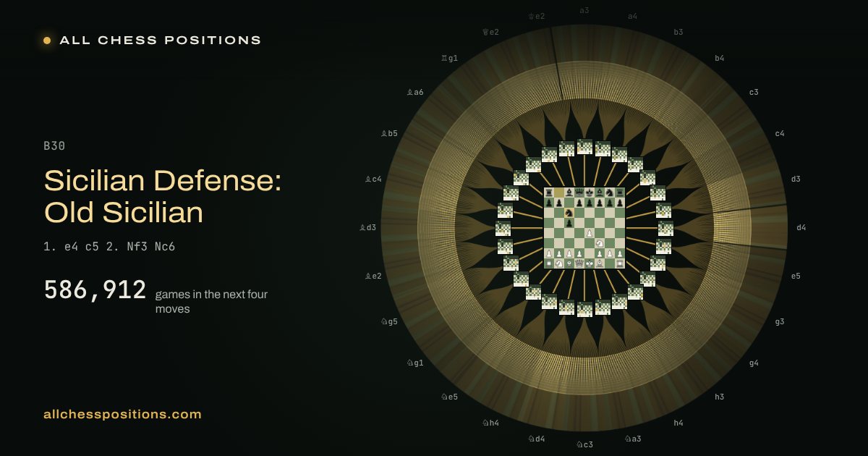Select the pawn e5 label without a piece symbol
868x456 pixels.
click(796, 276)
